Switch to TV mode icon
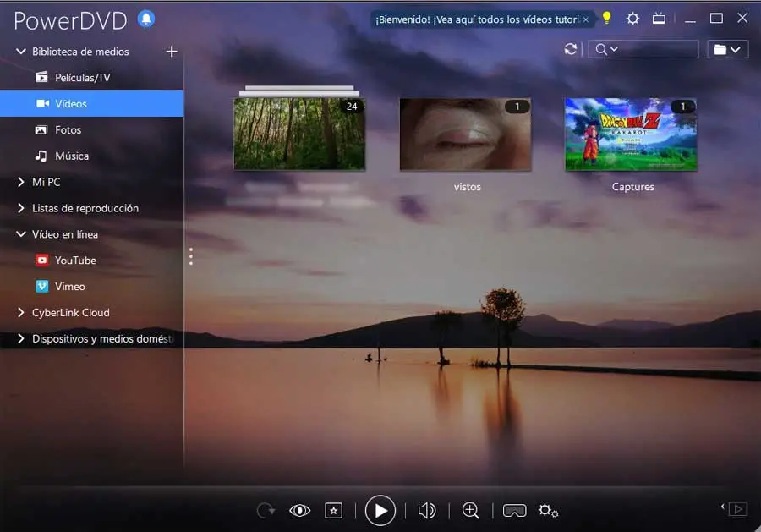 [659, 19]
